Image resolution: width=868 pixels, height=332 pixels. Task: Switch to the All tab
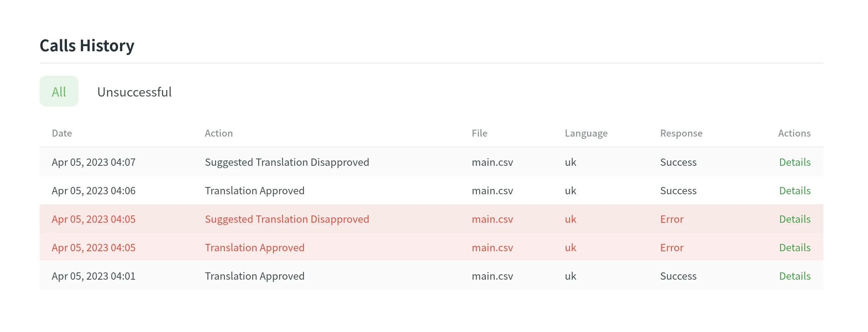pos(59,92)
